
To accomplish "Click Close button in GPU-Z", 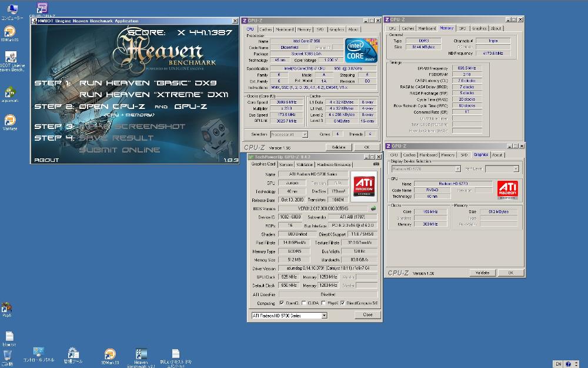I will [x=368, y=314].
